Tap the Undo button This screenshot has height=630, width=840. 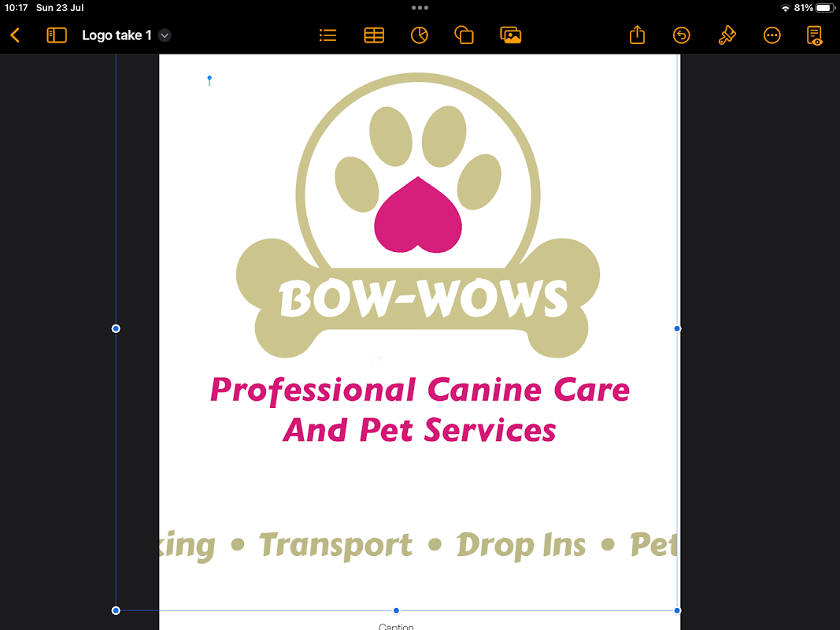coord(682,35)
